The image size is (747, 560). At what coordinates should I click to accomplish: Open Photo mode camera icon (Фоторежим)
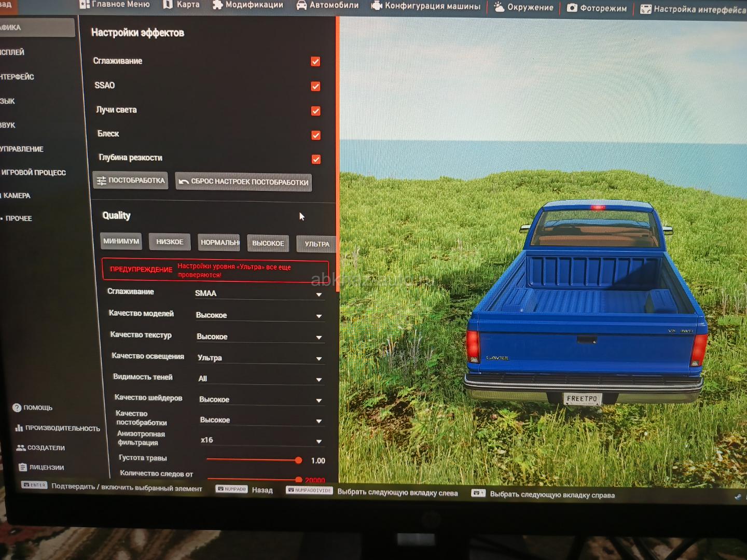[572, 8]
